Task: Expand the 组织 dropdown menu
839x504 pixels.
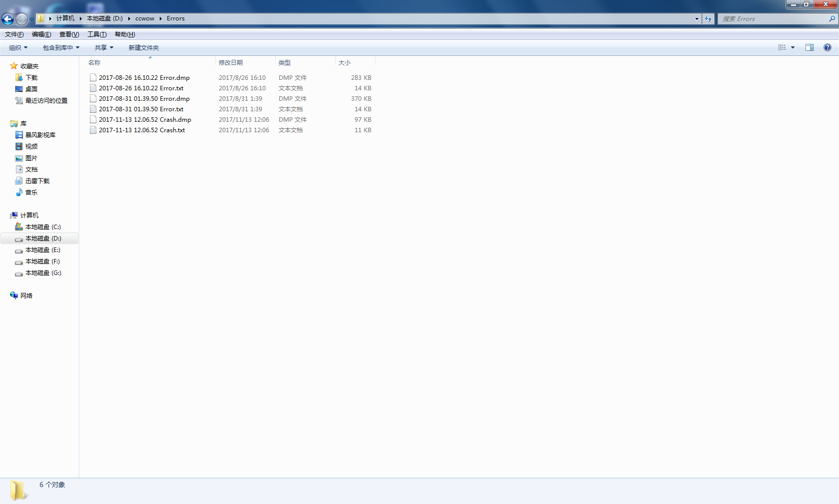Action: [18, 48]
